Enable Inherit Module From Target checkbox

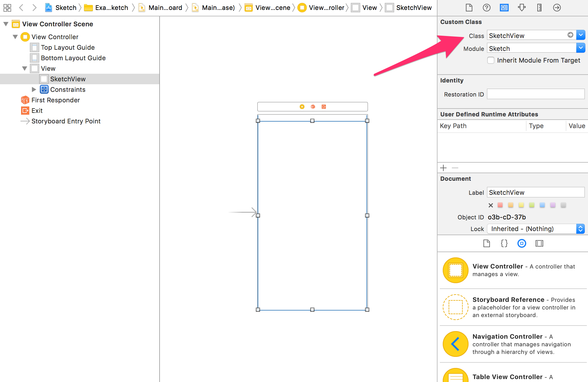(x=491, y=60)
